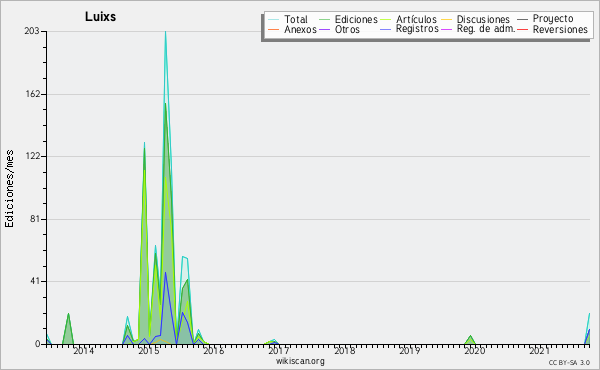Click the 203 peak of the Total line

[165, 32]
